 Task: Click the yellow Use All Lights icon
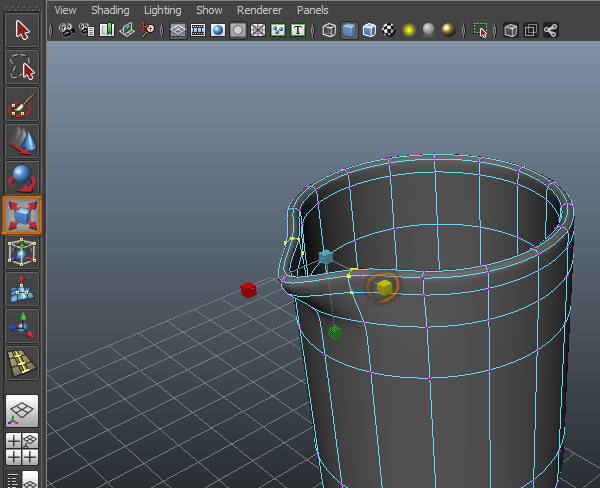click(409, 30)
